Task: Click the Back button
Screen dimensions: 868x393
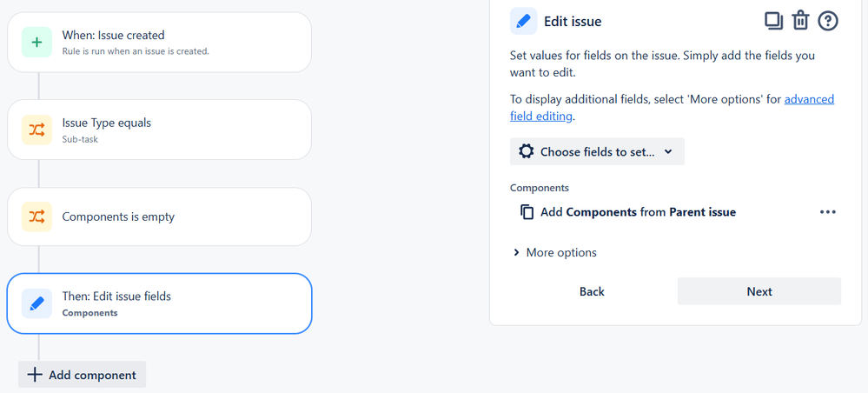Action: point(592,291)
